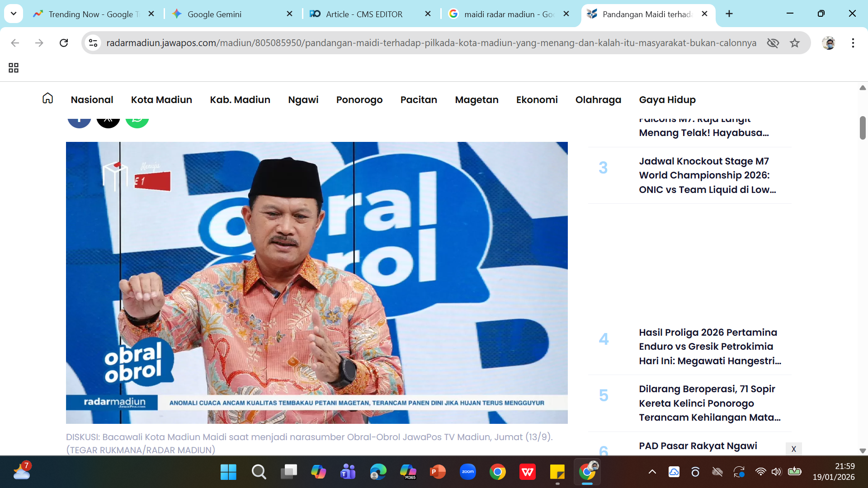This screenshot has width=868, height=488.
Task: Reload the current page
Action: point(64,43)
